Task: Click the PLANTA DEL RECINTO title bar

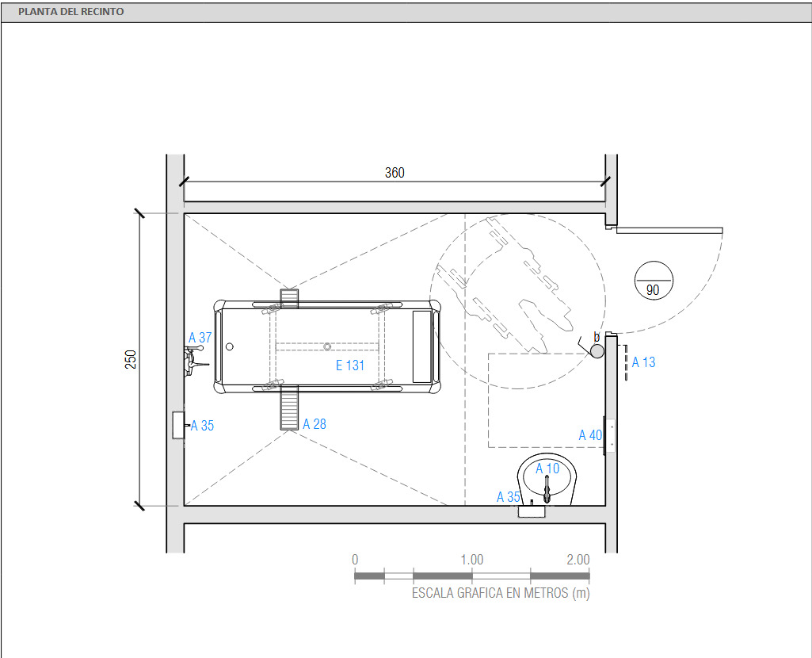Action: pyautogui.click(x=71, y=12)
